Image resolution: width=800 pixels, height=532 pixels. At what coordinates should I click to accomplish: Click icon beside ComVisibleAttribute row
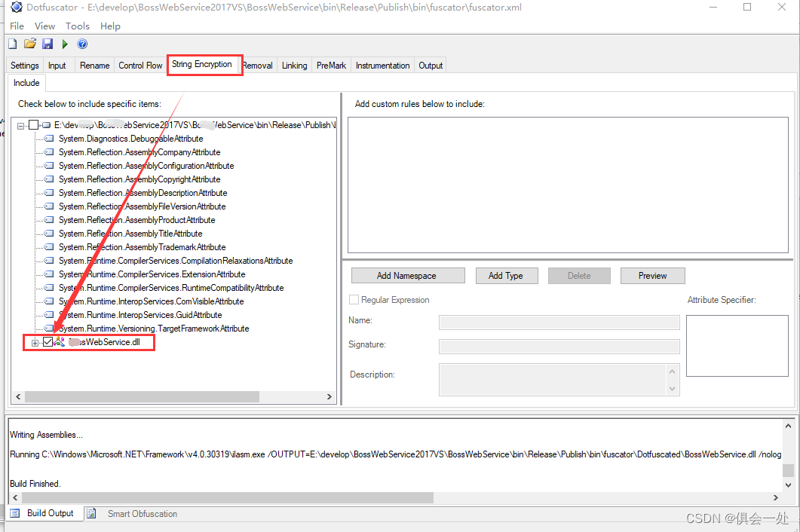pos(49,301)
